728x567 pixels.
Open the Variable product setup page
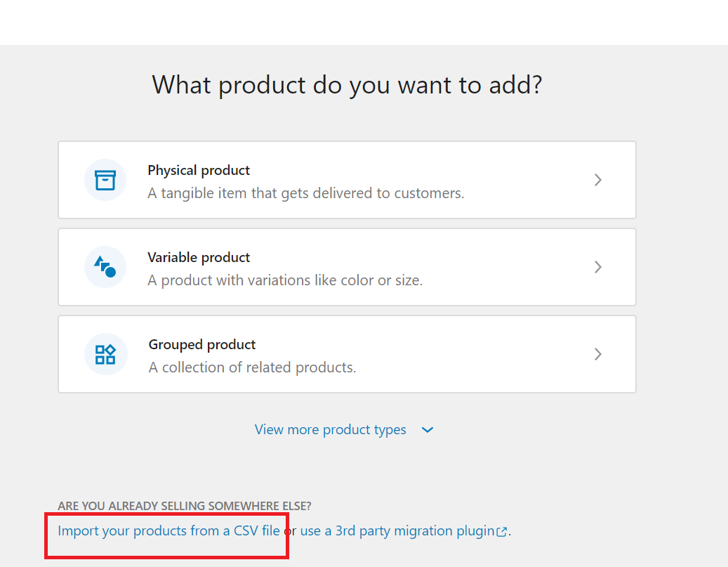point(347,267)
